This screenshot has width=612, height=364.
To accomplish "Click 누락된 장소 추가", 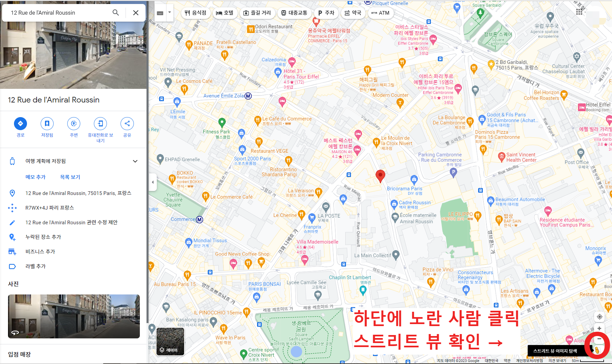I will click(x=73, y=237).
